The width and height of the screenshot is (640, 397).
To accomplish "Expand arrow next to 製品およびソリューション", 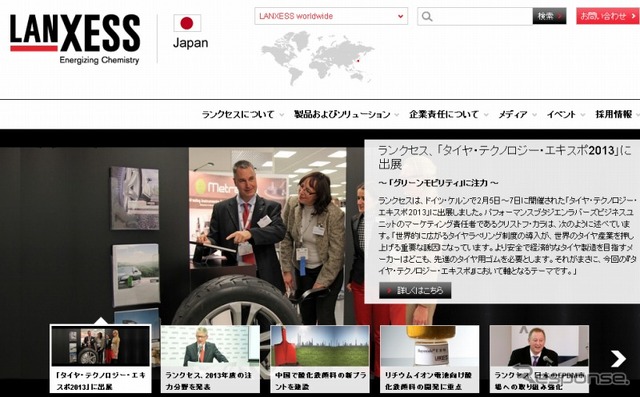I will (x=397, y=115).
